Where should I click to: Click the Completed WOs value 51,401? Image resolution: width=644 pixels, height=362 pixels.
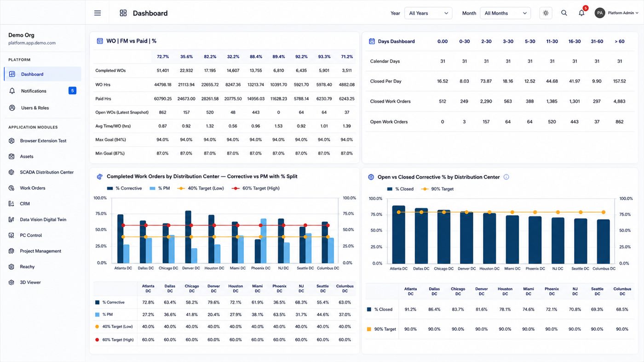pos(163,70)
